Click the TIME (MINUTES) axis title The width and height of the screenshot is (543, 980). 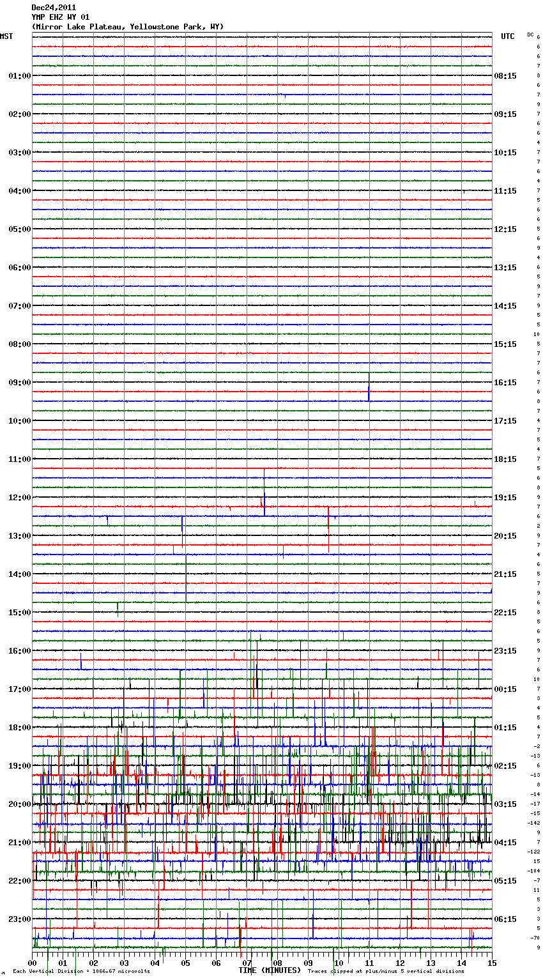point(270,970)
